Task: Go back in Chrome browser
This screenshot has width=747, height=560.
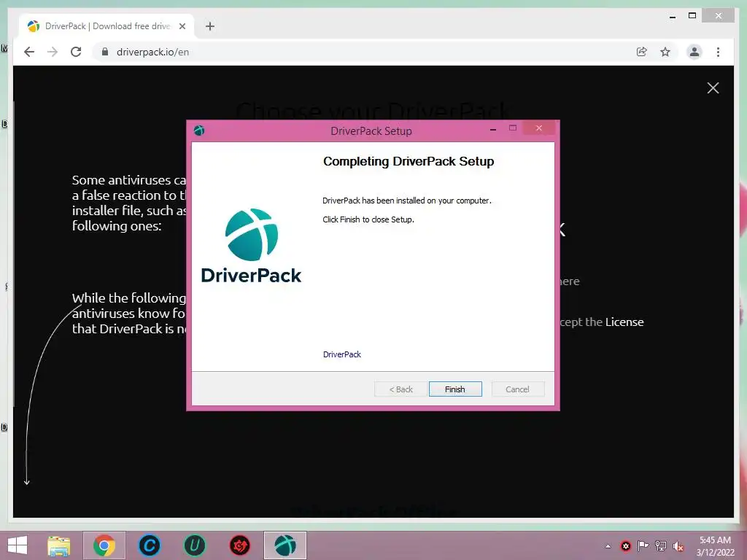Action: tap(29, 52)
